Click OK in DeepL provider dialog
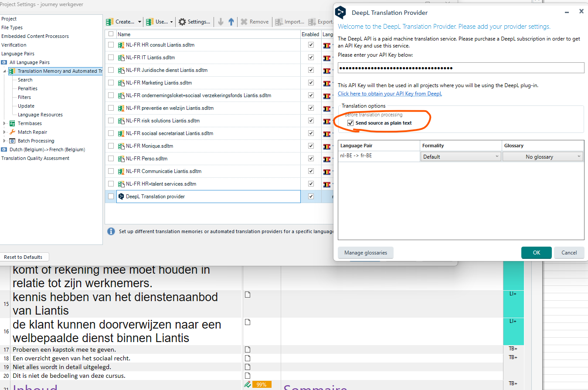This screenshot has width=588, height=390. click(537, 253)
